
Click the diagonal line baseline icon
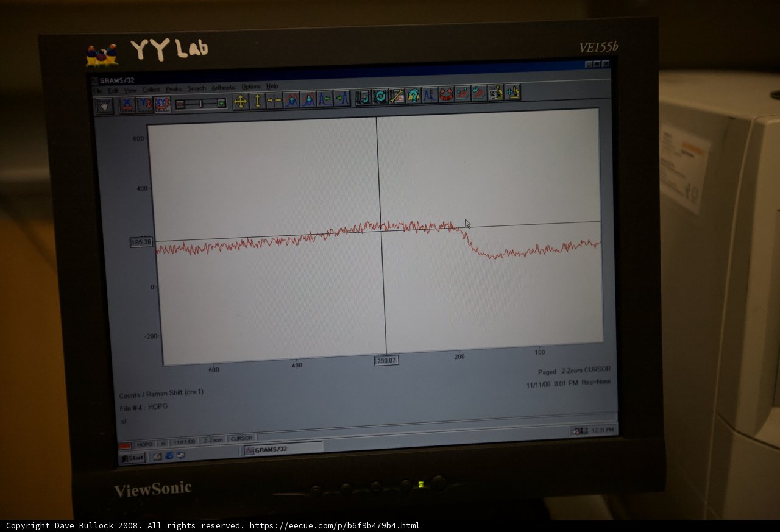(x=397, y=96)
